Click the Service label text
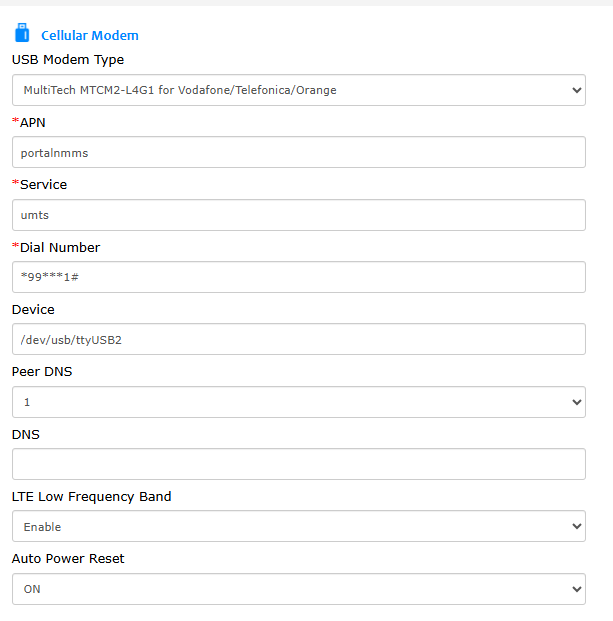613x621 pixels. [x=44, y=185]
